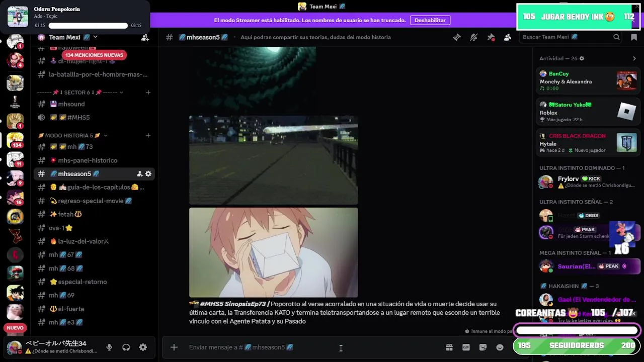
Task: Join the #MHS5 voice channel
Action: (x=94, y=117)
